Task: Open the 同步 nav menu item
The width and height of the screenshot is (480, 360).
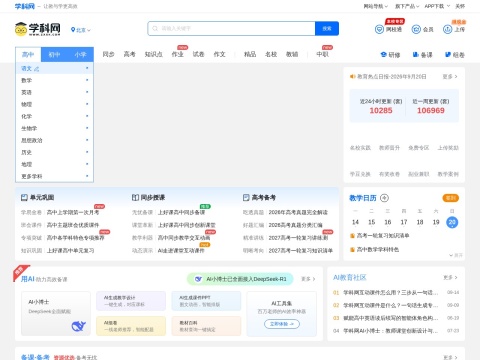Action: coord(108,54)
